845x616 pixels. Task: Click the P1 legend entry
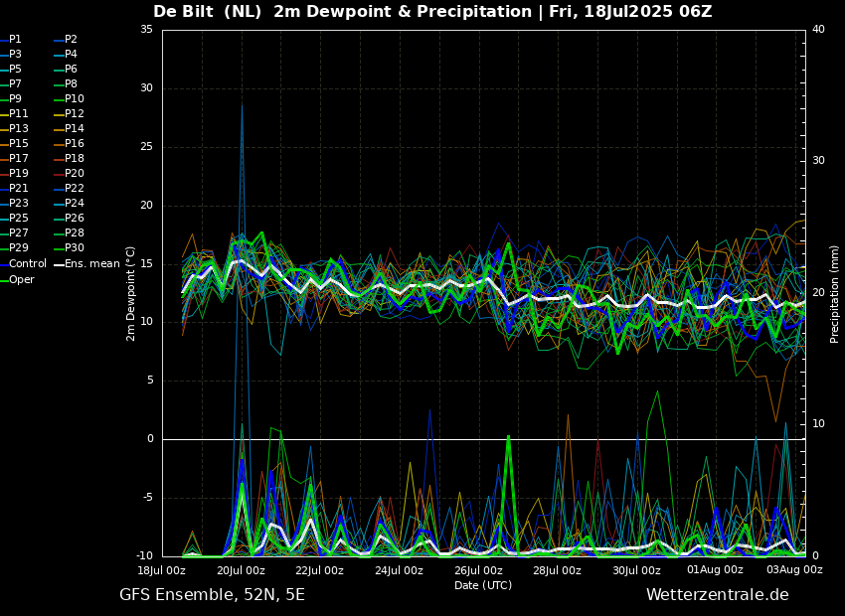[16, 40]
